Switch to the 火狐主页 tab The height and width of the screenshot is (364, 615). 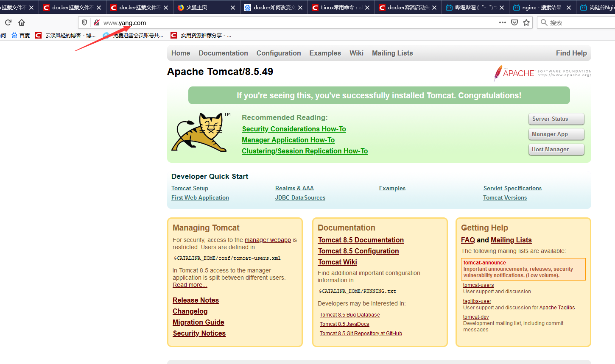coord(207,8)
